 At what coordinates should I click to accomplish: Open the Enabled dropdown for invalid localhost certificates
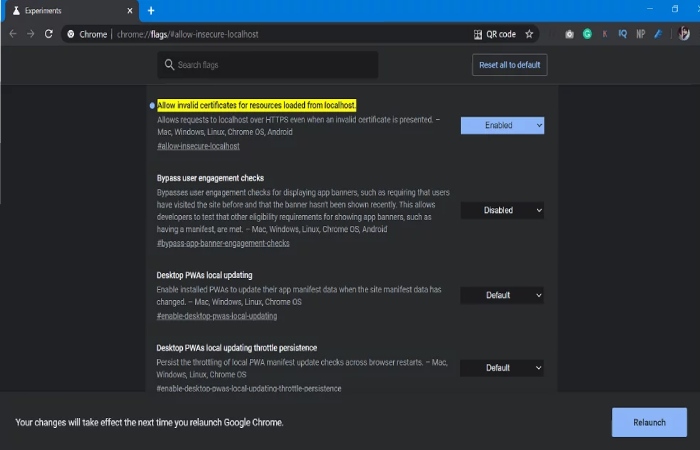click(x=502, y=125)
